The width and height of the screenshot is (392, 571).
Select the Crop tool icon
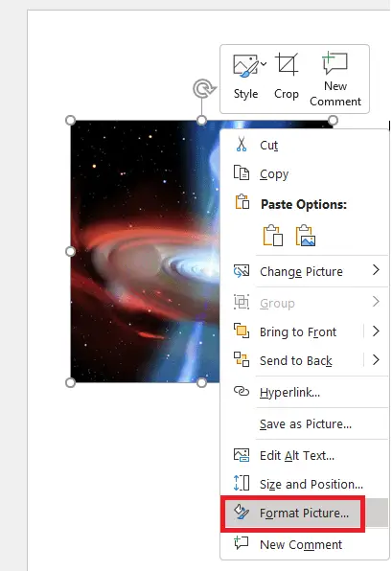point(287,64)
